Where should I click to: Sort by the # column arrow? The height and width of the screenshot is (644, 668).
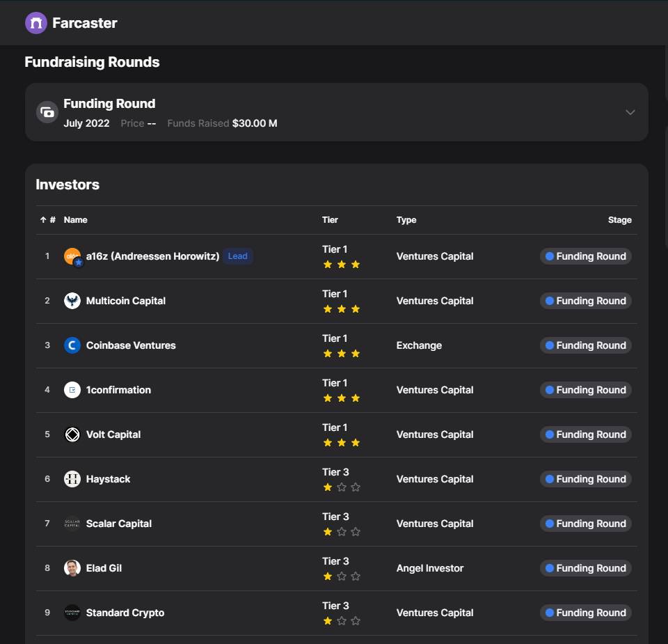[43, 220]
